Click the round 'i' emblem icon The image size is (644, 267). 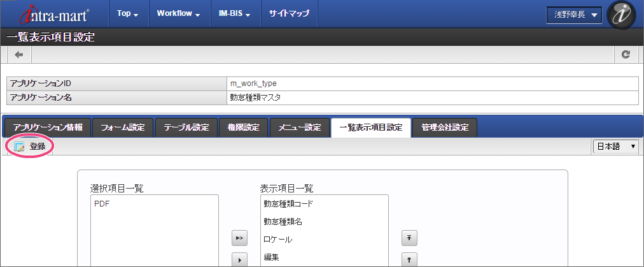point(621,15)
